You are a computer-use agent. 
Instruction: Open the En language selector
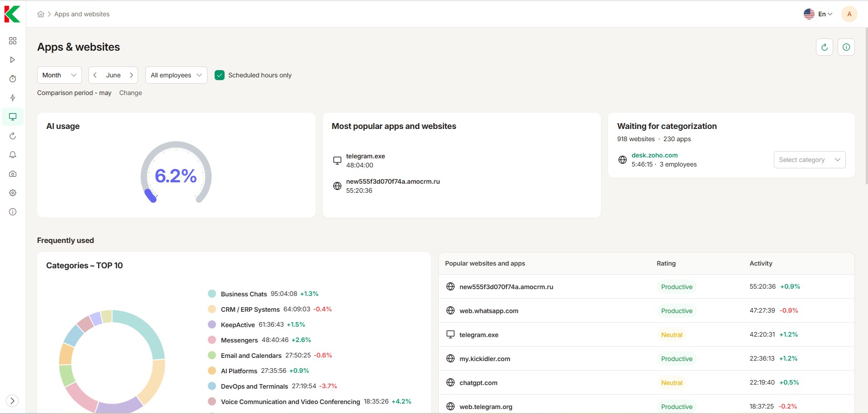tap(818, 14)
